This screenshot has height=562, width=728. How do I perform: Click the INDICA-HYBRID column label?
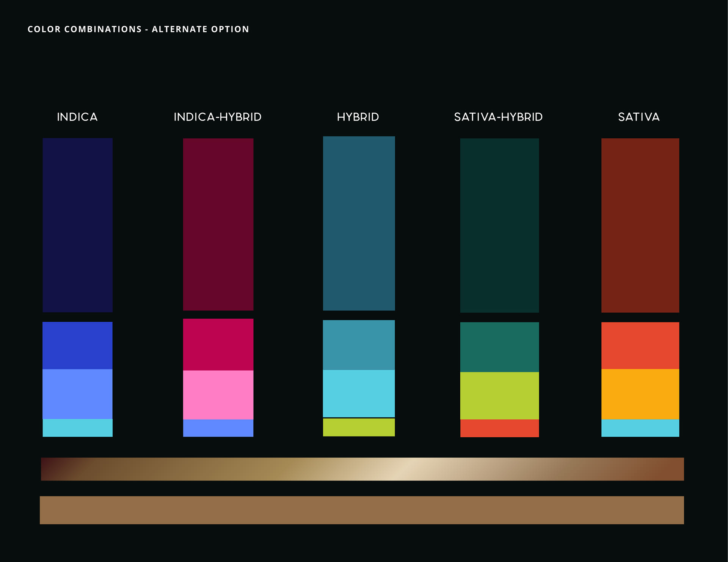pyautogui.click(x=218, y=117)
